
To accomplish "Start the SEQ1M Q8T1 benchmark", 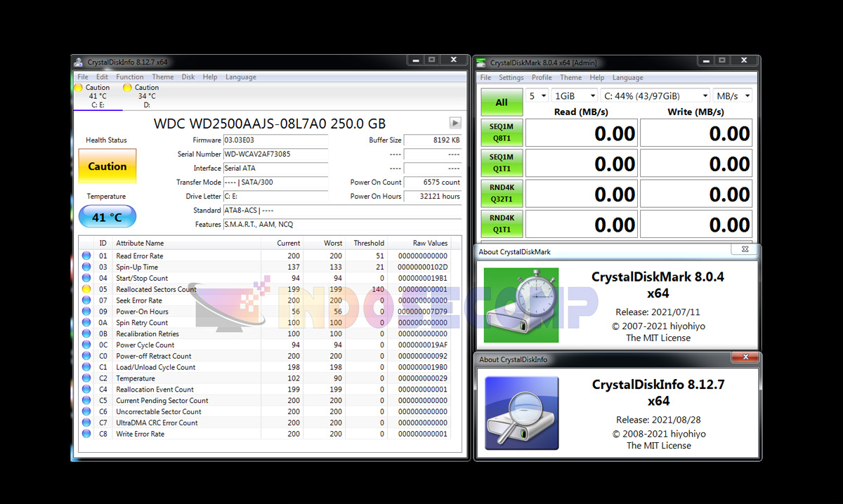I will coord(502,133).
